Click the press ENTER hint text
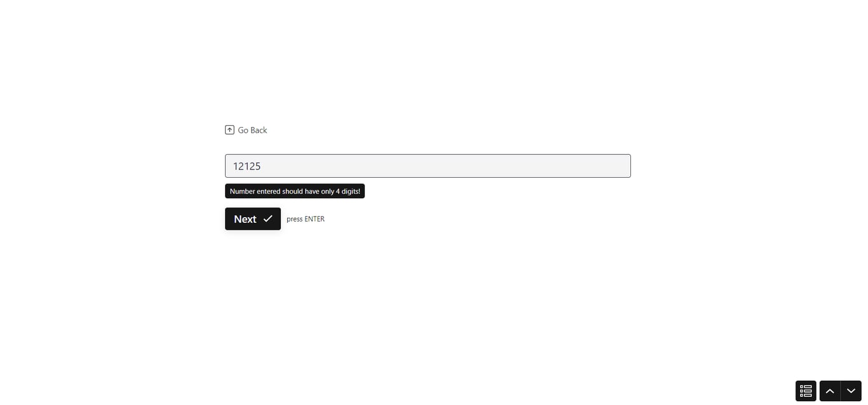Screen dimensions: 868x405 coord(306,219)
